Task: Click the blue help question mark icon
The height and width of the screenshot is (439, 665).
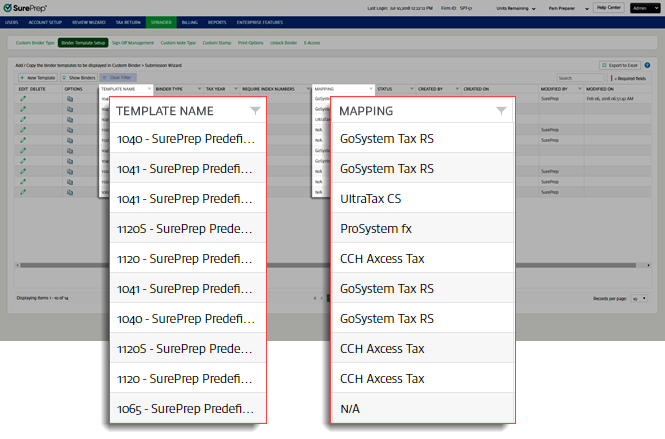Action: pyautogui.click(x=647, y=65)
